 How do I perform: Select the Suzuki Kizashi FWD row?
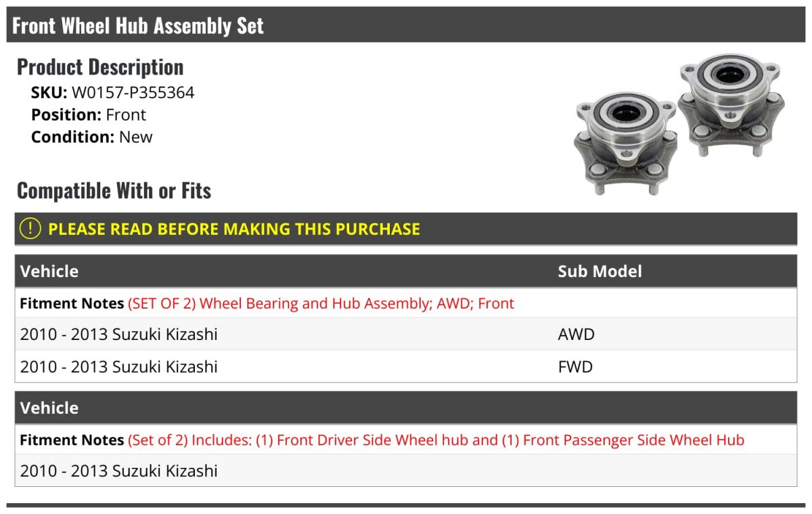coord(406,366)
